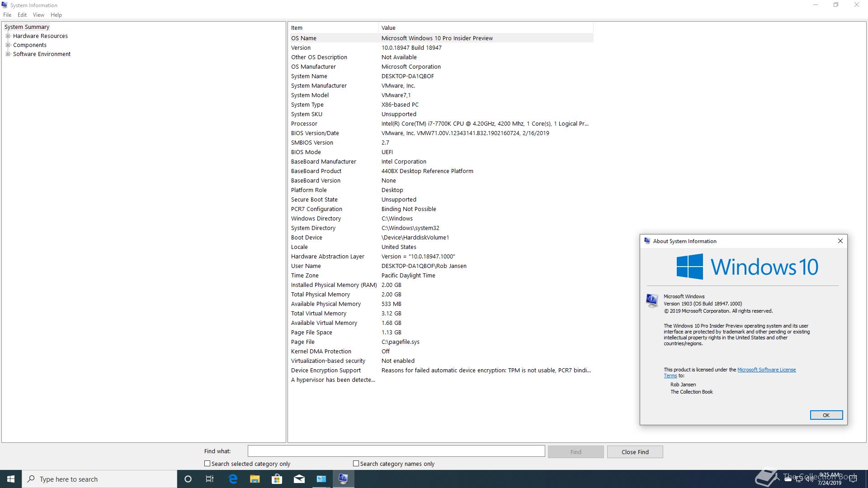
Task: Select System Summary in the tree
Action: tap(27, 27)
